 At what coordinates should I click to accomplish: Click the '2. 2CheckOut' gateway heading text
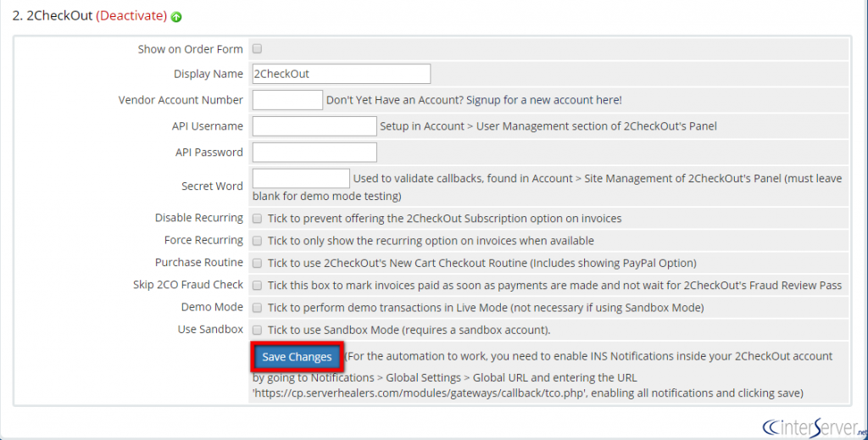[x=53, y=15]
